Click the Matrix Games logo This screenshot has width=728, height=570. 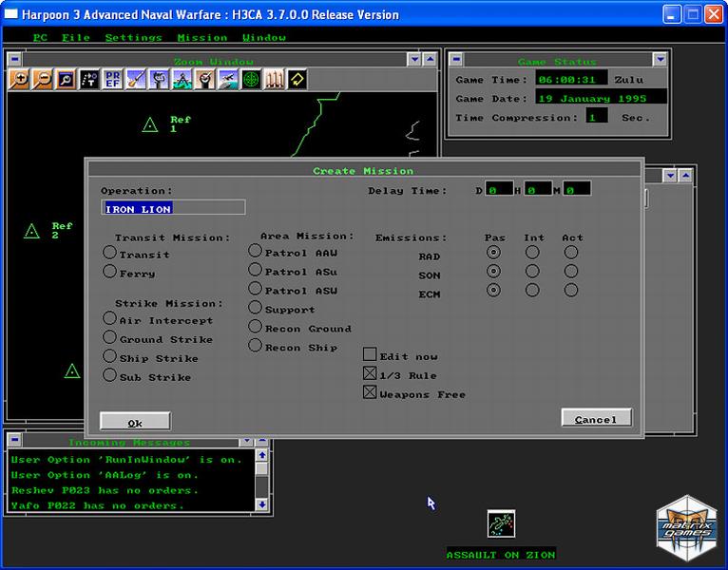pyautogui.click(x=685, y=529)
